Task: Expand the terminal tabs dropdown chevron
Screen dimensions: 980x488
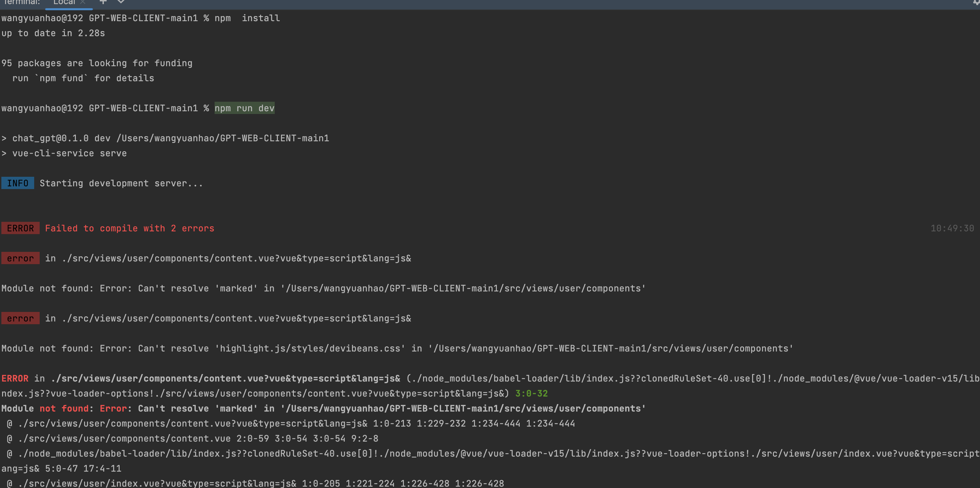Action: (x=121, y=2)
